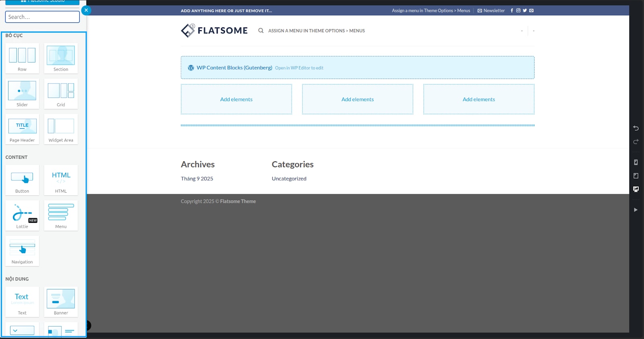Select the Widget Area element
Viewport: 644px width, 339px height.
pos(61,129)
